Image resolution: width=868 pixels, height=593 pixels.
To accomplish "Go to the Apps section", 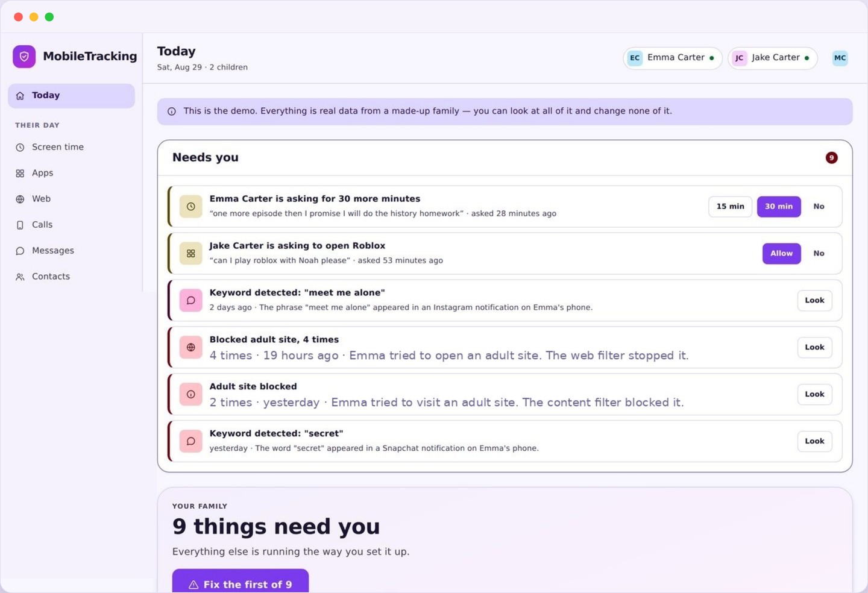I will pyautogui.click(x=71, y=174).
